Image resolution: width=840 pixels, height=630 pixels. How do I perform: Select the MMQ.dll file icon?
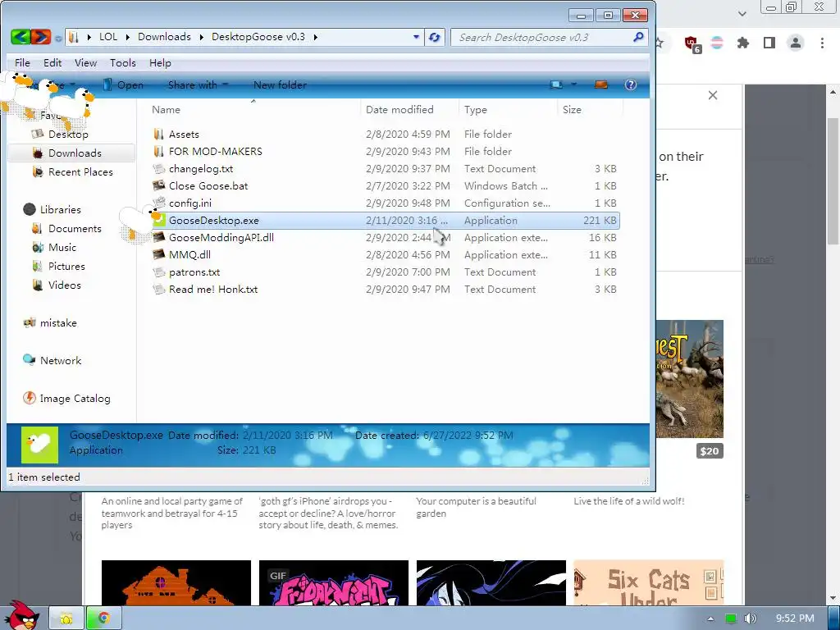158,254
